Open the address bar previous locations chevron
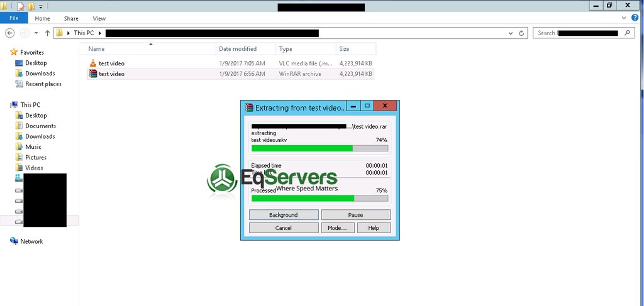644x306 pixels. click(511, 33)
